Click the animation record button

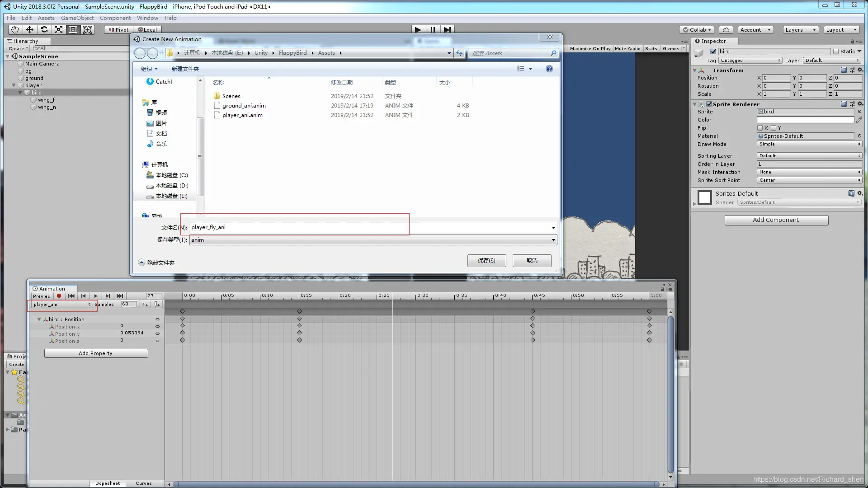click(59, 296)
